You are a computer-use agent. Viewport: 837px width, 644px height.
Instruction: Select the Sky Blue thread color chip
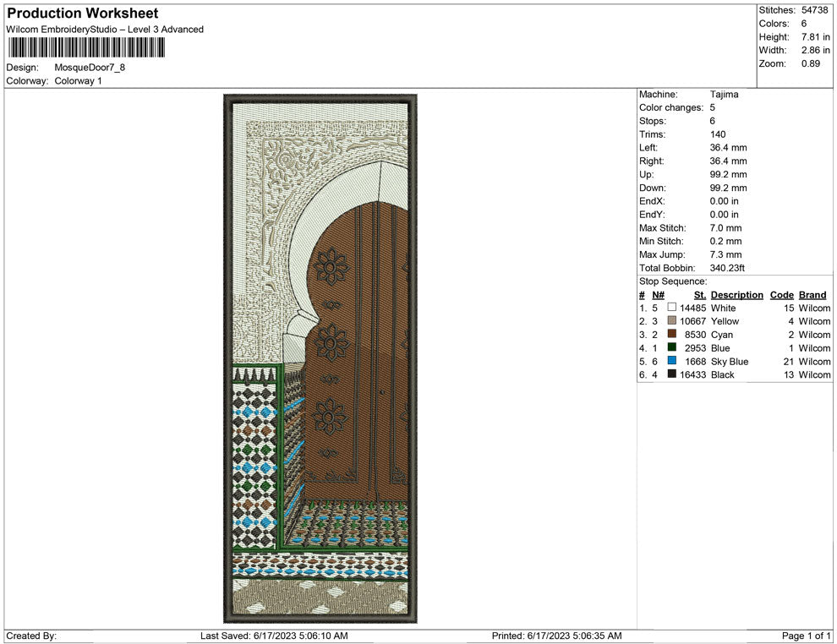(672, 361)
